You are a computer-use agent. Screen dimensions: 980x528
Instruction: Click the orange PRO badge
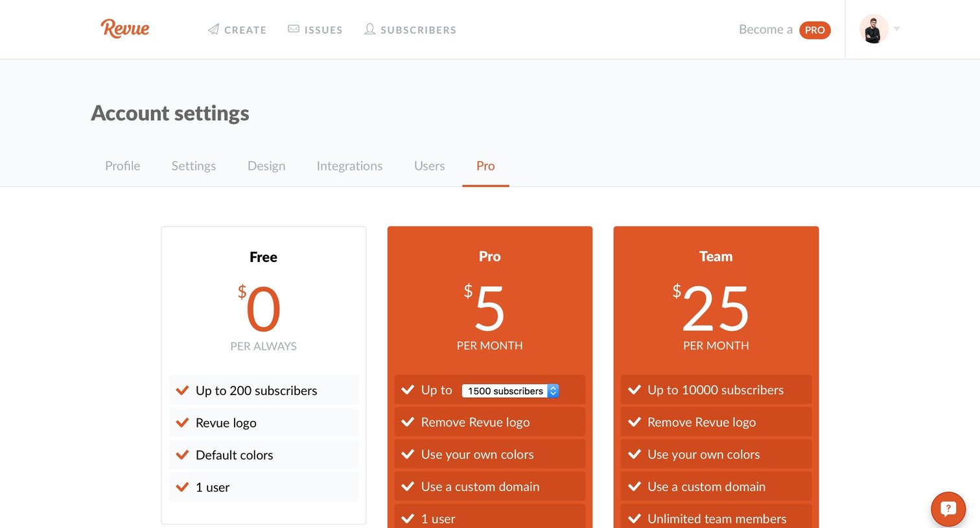coord(815,30)
